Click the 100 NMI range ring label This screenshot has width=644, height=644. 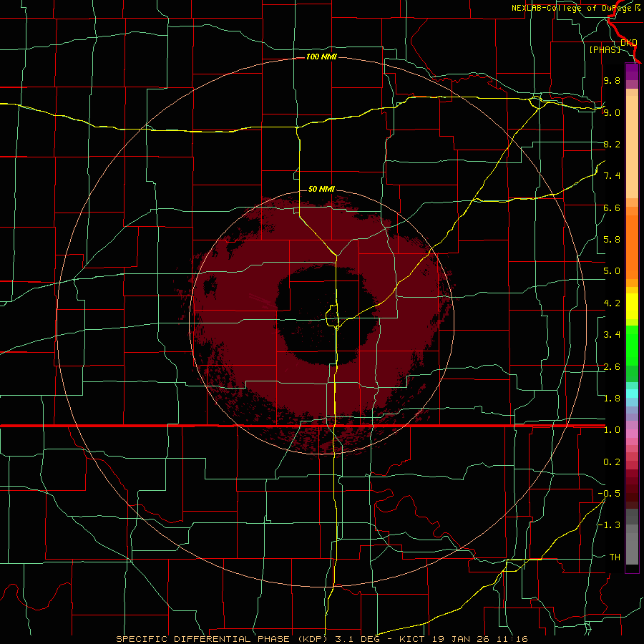[321, 57]
